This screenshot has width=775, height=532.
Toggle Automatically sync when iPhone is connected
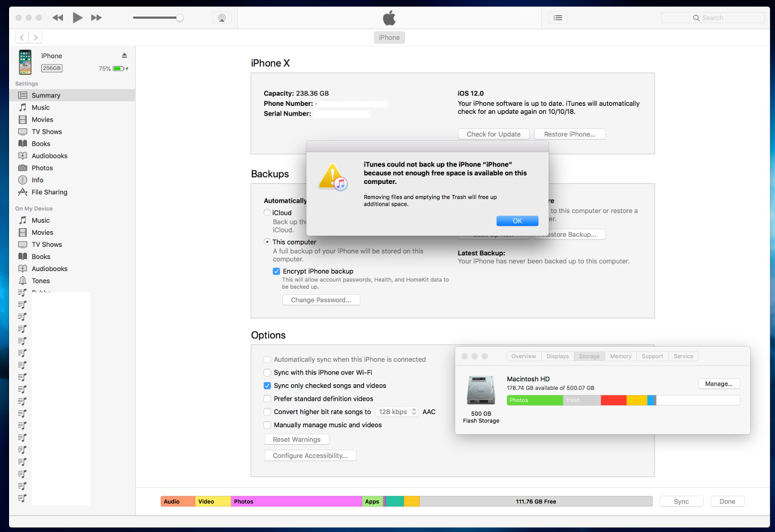click(267, 360)
